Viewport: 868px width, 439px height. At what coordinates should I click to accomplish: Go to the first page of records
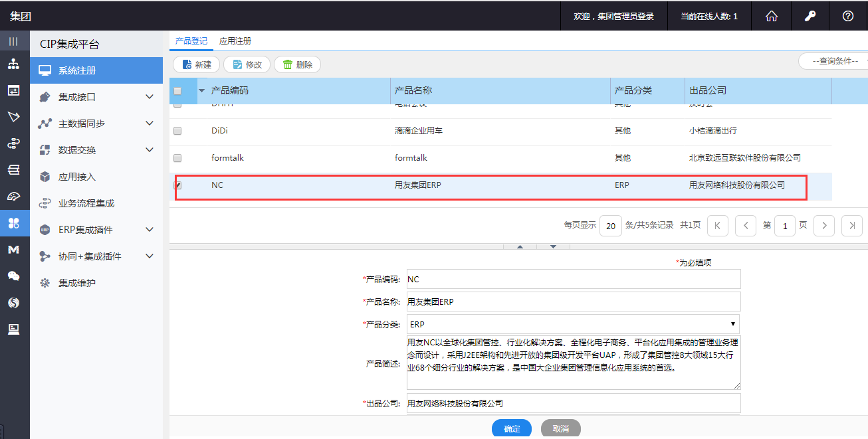[x=718, y=226]
